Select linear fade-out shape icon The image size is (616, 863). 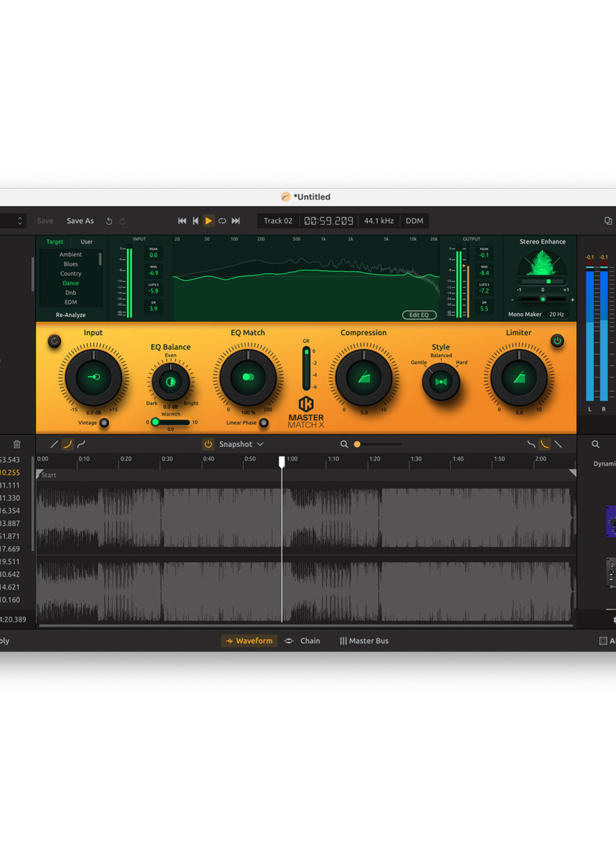558,444
